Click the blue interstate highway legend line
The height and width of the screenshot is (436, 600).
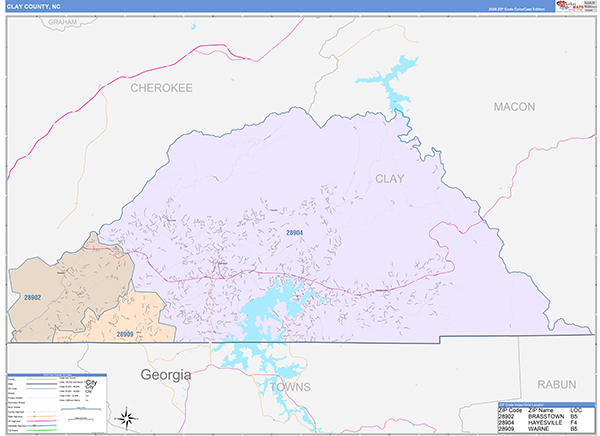[41, 426]
